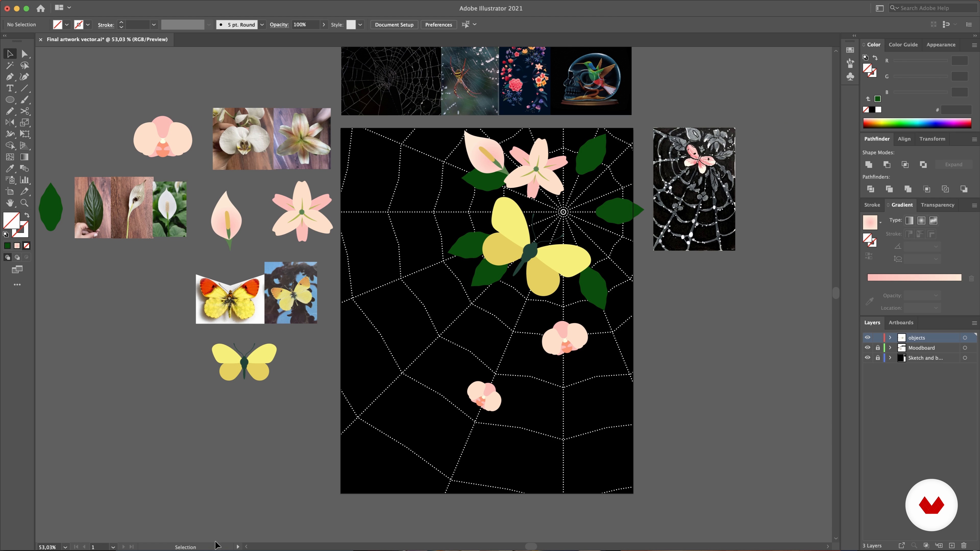This screenshot has width=980, height=551.
Task: Select the Paintbrush tool
Action: coord(25,100)
